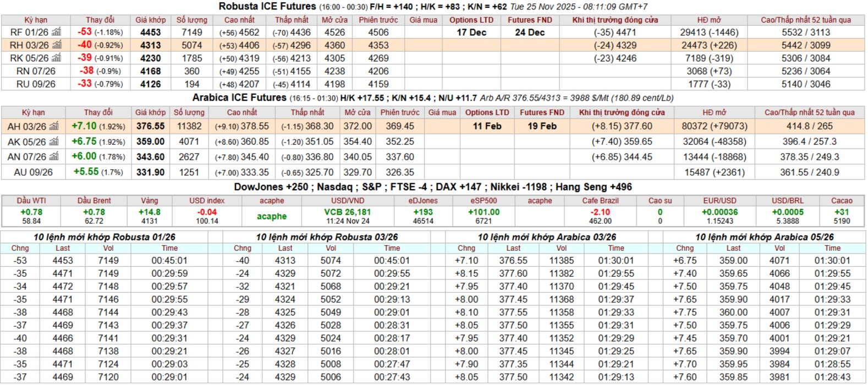This screenshot has height=385, width=868.
Task: Click the Arabica ICE Futures title
Action: point(239,98)
